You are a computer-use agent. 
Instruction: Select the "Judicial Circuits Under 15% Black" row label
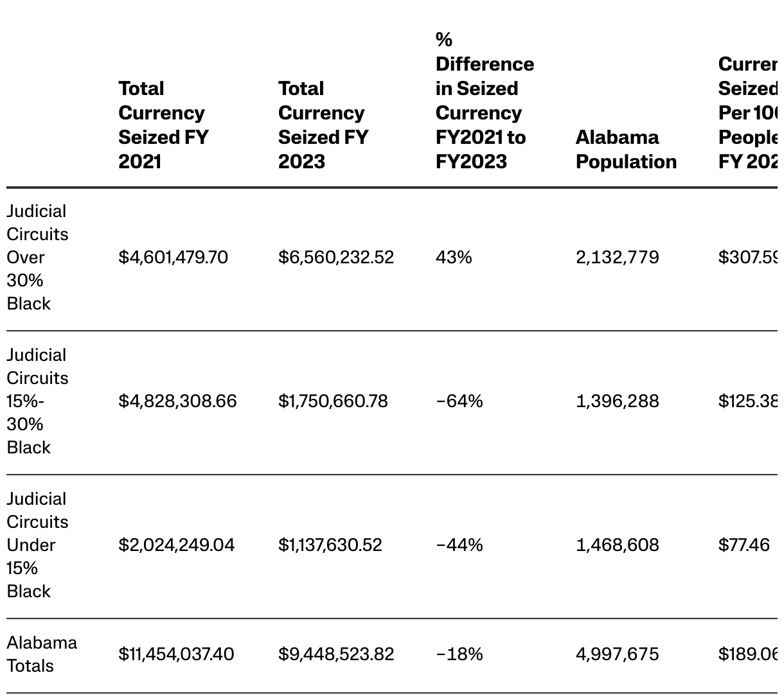37,545
